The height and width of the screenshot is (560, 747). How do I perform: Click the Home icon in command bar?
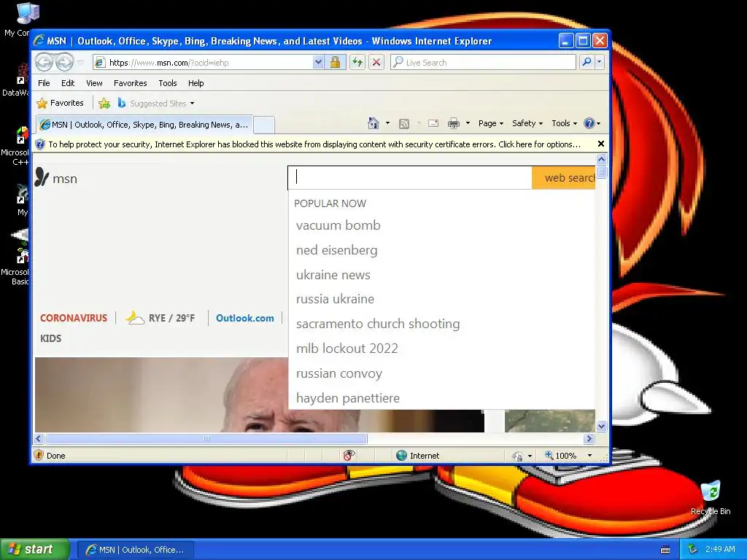373,123
